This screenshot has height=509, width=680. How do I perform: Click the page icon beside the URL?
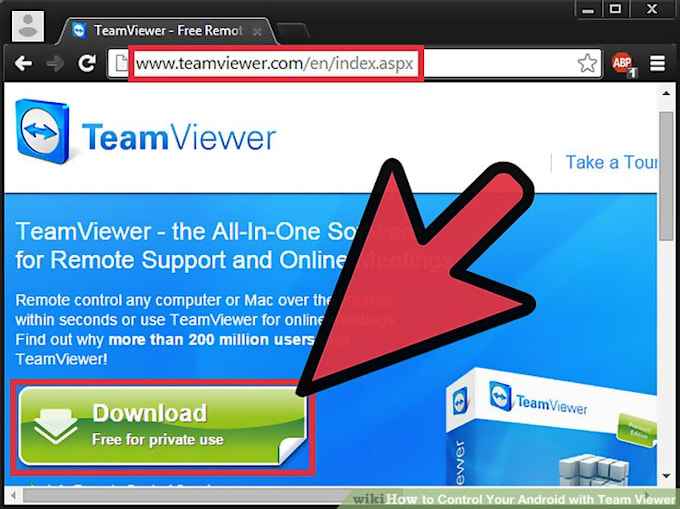point(121,64)
